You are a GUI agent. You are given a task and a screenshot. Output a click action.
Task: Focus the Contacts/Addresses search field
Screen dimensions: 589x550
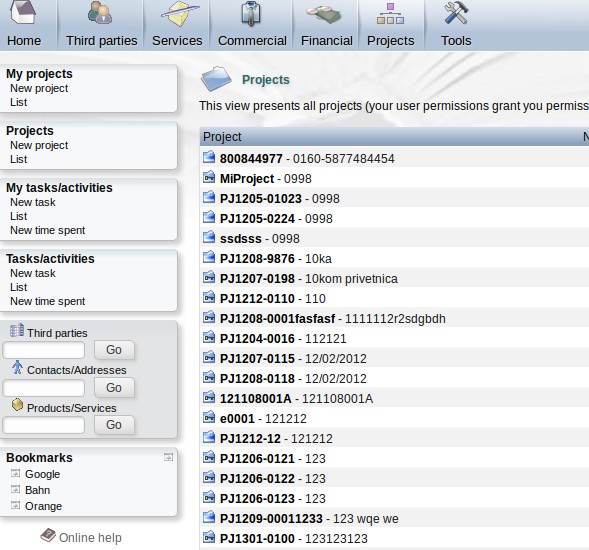tap(44, 388)
